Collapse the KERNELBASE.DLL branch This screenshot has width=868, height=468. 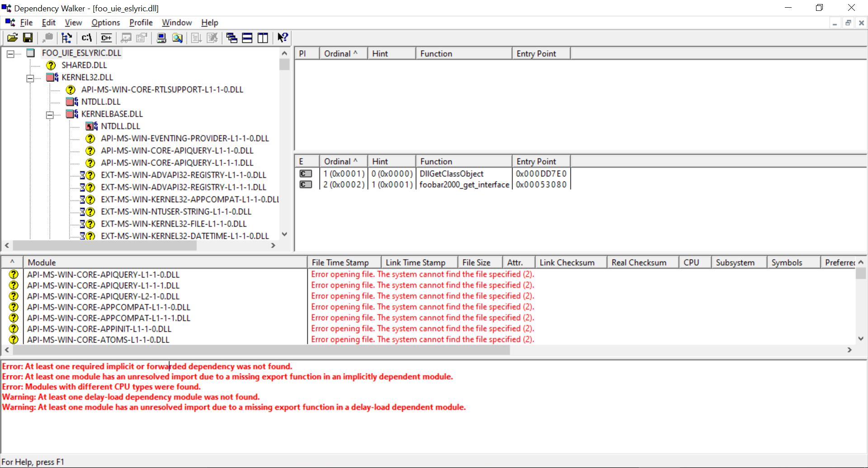pos(50,114)
